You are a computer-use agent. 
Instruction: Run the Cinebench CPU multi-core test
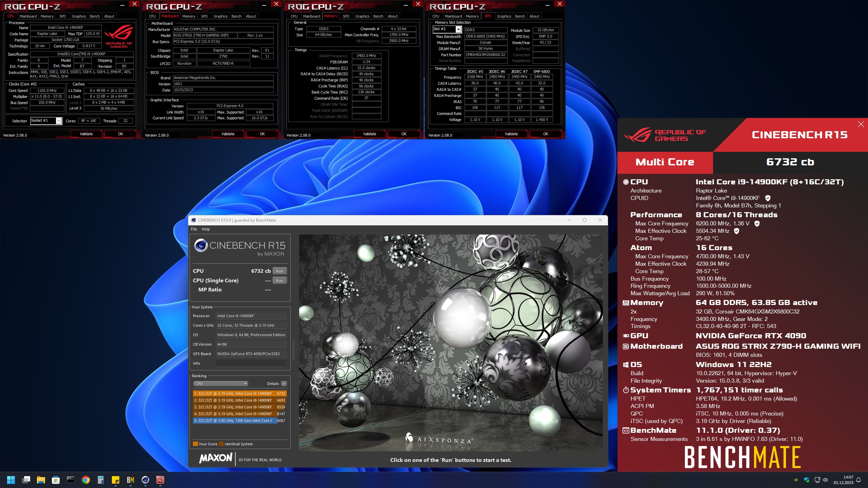[280, 271]
